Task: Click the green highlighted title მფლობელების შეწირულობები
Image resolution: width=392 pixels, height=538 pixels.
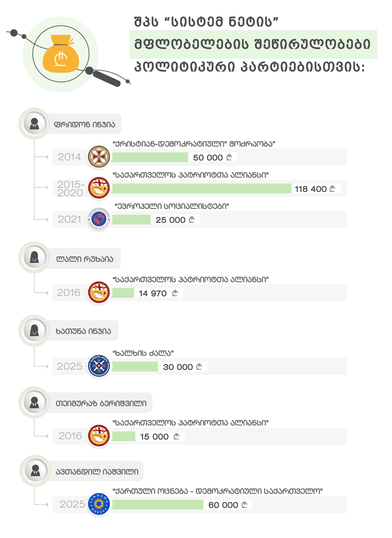Action: (253, 44)
